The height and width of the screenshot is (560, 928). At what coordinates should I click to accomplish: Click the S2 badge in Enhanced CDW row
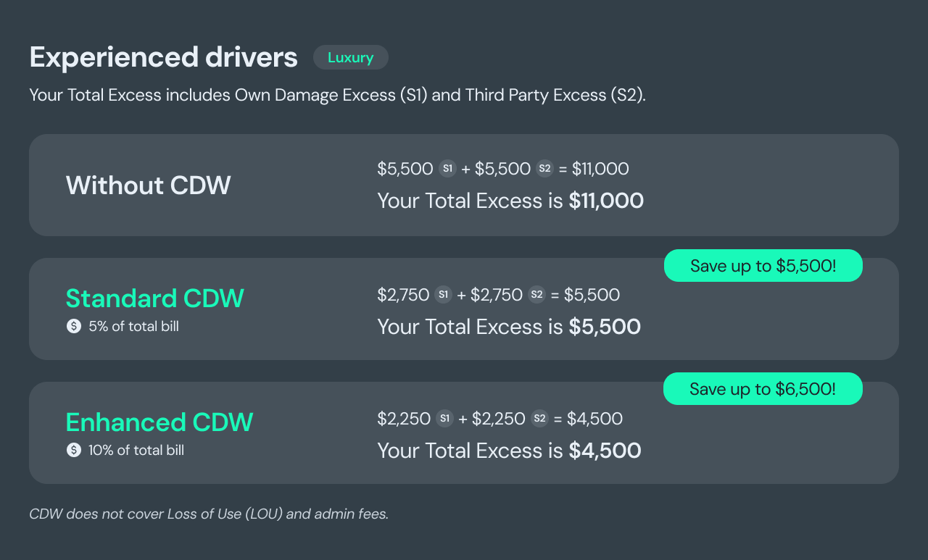[539, 419]
